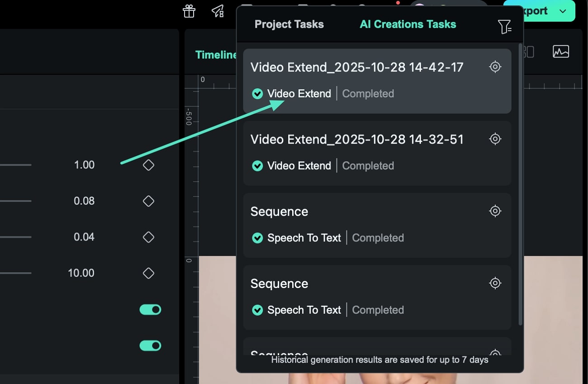Click locate icon on first Sequence task
The width and height of the screenshot is (588, 384).
click(495, 211)
